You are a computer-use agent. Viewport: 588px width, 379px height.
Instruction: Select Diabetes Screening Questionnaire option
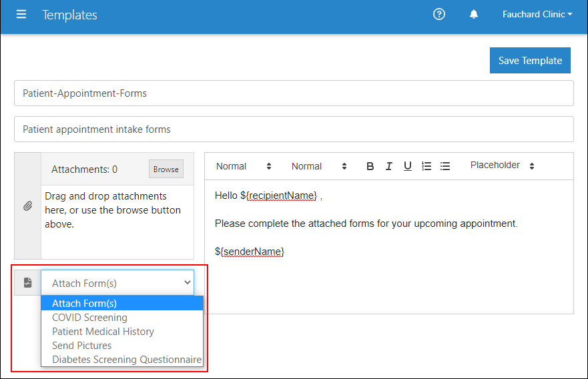click(x=122, y=359)
